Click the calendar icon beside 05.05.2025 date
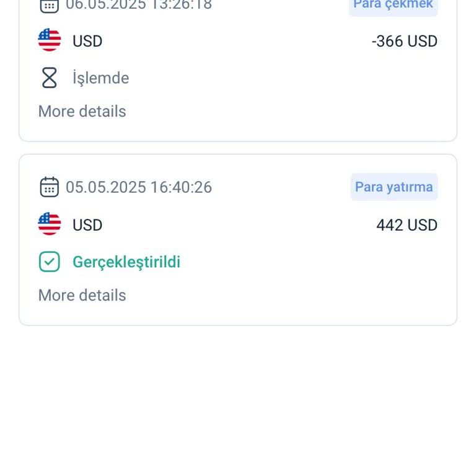 tap(49, 187)
